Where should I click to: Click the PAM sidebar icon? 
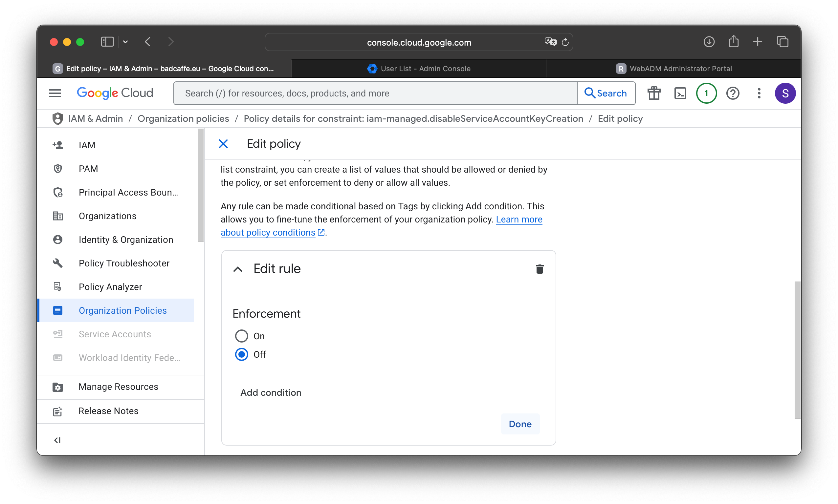(58, 169)
